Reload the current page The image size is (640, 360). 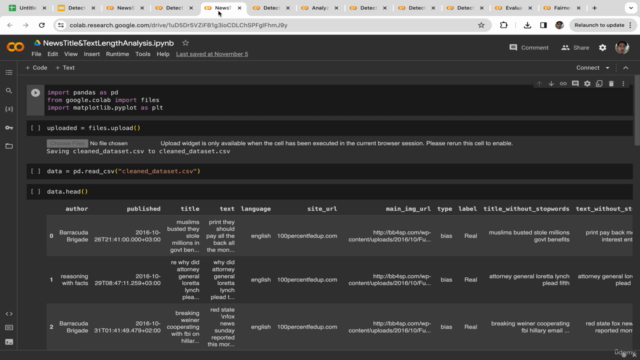point(42,25)
